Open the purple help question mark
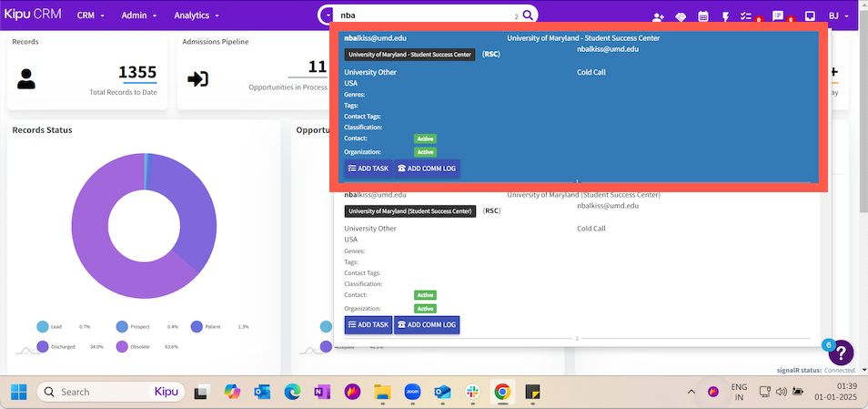 point(841,353)
